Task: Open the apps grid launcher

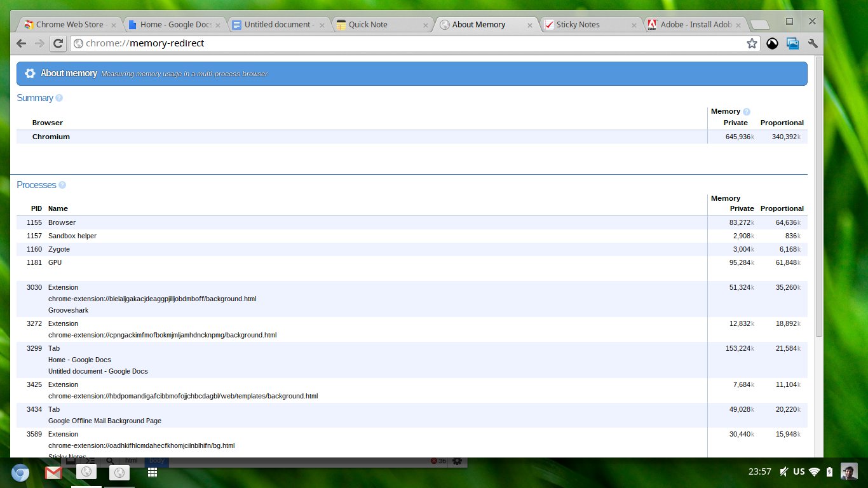Action: 153,472
